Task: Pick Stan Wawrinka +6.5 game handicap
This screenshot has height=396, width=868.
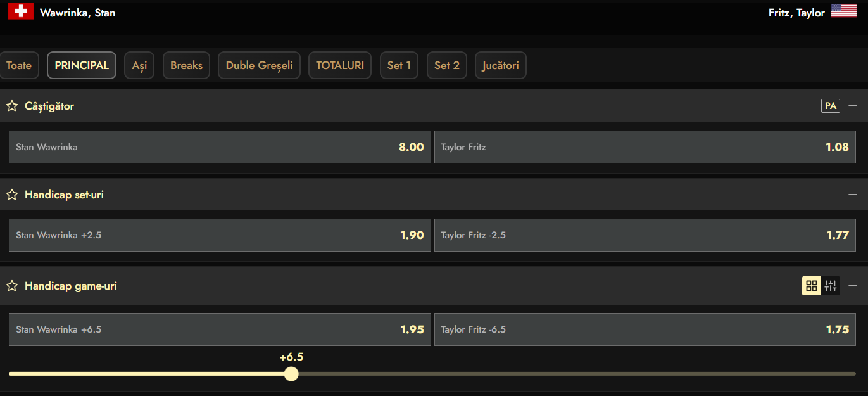Action: click(220, 329)
